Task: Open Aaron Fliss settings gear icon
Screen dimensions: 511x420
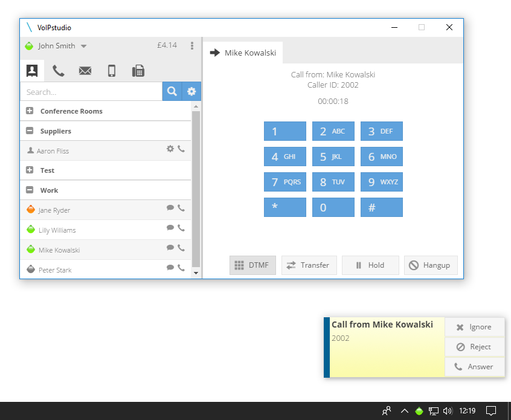Action: (170, 149)
